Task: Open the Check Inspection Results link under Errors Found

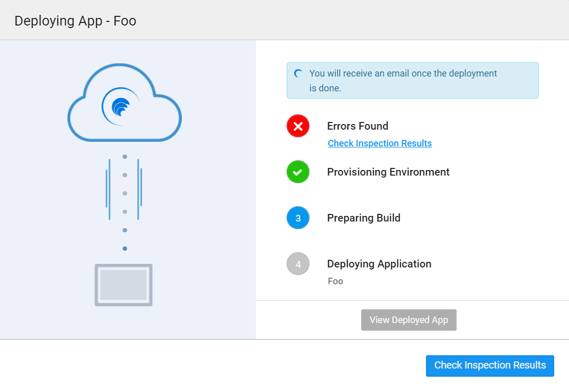Action: point(380,143)
